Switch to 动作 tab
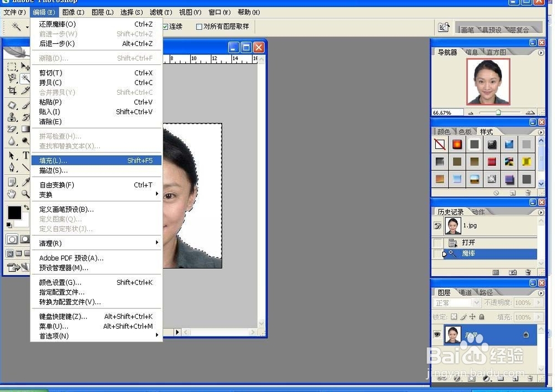Viewport: 555px width, 392px height. tap(478, 212)
